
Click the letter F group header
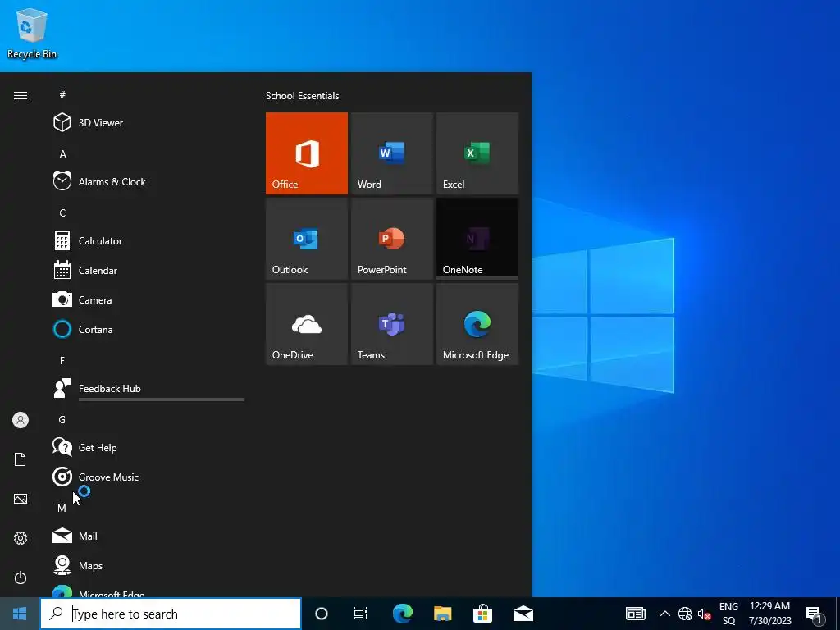point(62,361)
